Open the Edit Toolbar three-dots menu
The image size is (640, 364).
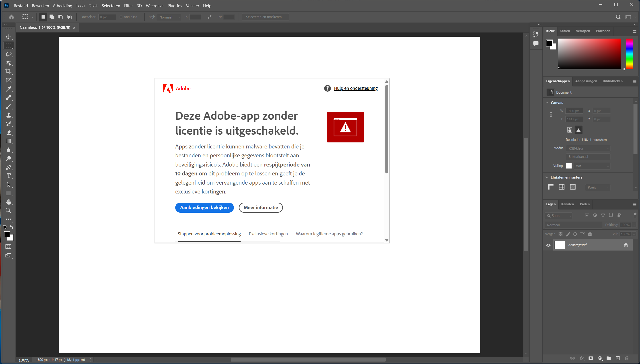[8, 219]
